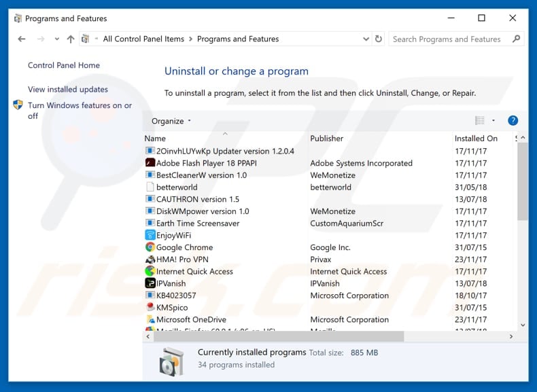Select 'CAUTHRON version 1.5' entry

pos(198,199)
